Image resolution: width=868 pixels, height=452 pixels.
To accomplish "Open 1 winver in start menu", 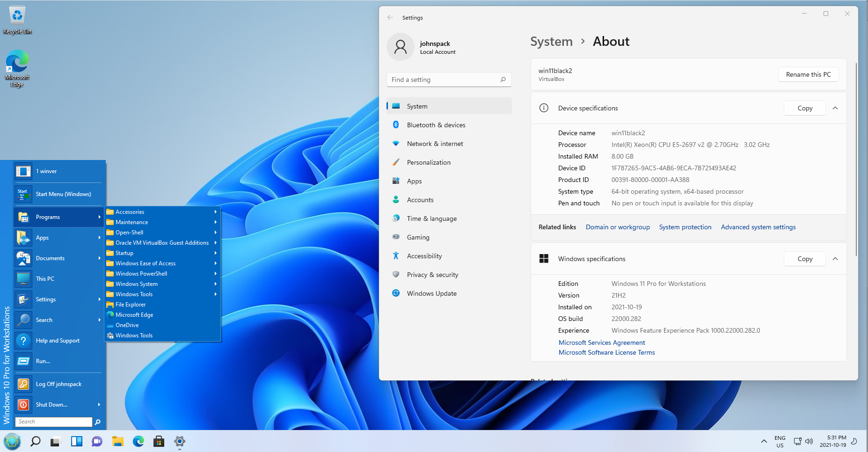I will tap(58, 171).
